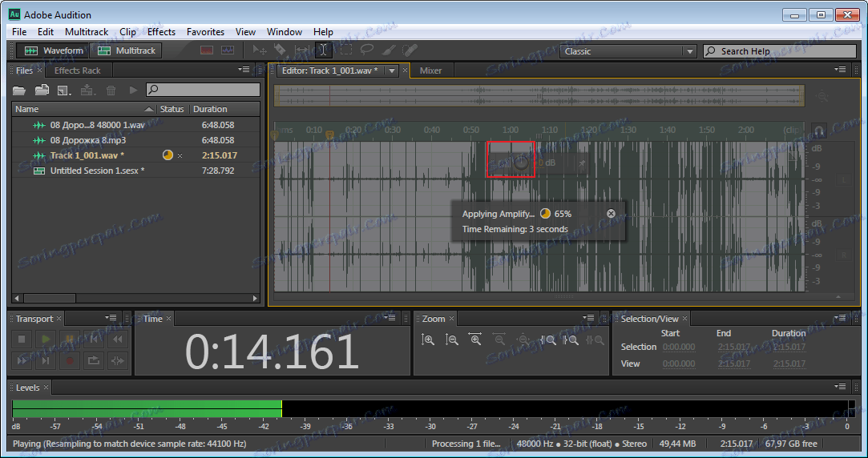This screenshot has width=868, height=458.
Task: Toggle the Loop Playback button
Action: tap(94, 360)
